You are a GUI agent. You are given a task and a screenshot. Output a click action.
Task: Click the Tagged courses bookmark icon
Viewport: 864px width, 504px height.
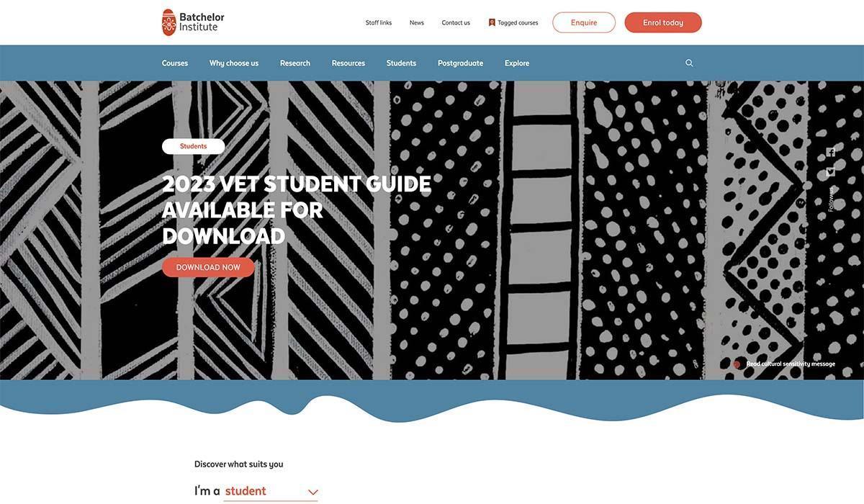click(492, 22)
